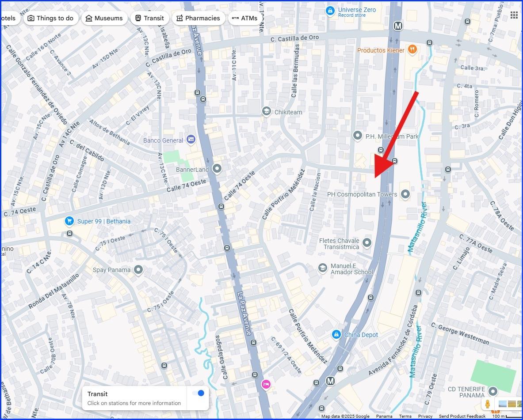Select the Museums filter chip
The width and height of the screenshot is (523, 420).
click(104, 18)
